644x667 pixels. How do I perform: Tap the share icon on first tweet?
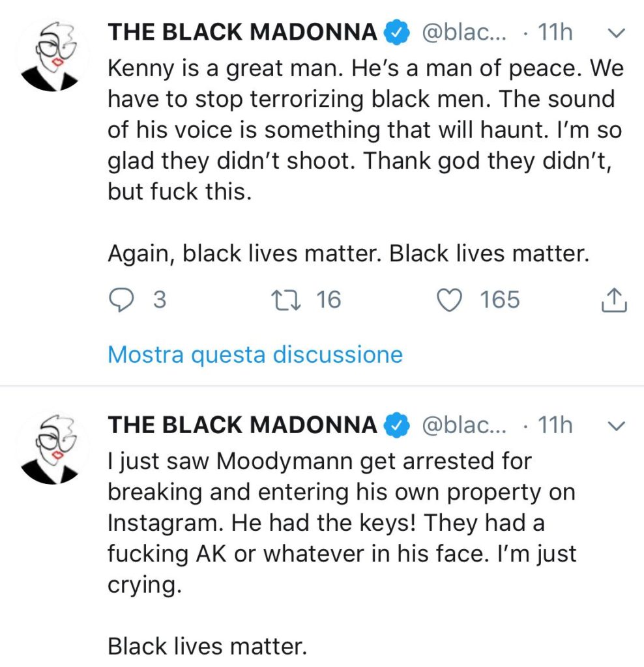(614, 300)
